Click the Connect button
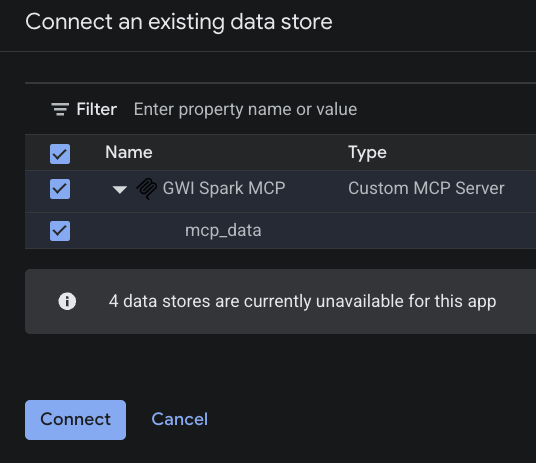The image size is (536, 463). 75,420
